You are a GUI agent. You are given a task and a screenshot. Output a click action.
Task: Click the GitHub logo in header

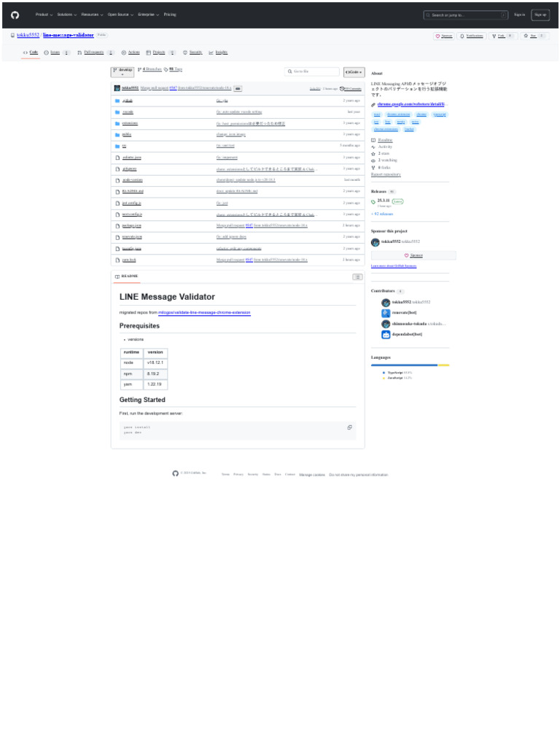tap(15, 15)
